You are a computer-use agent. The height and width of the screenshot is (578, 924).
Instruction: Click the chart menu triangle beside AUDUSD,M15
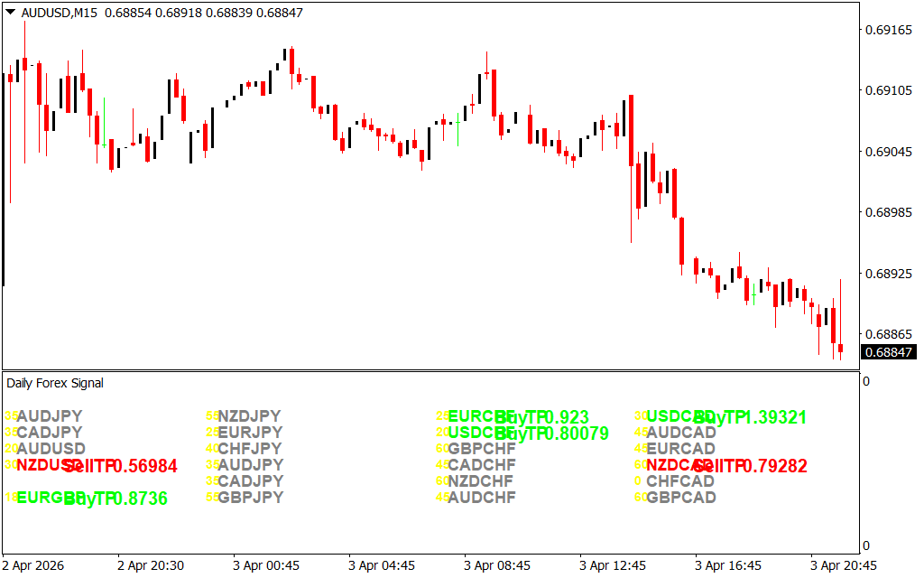coord(10,13)
